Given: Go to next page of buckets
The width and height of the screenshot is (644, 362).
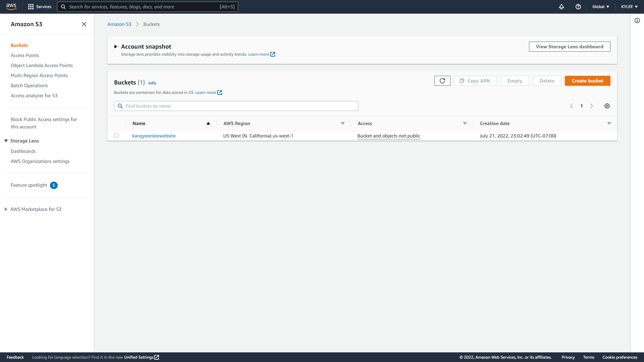Looking at the screenshot, I should (592, 106).
